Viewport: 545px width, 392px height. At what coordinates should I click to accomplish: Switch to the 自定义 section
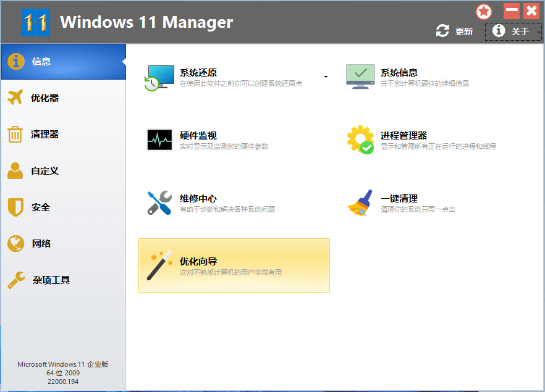click(17, 170)
